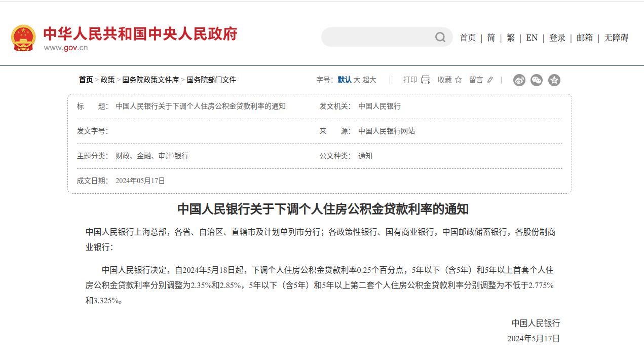
Task: Click the bold article headline
Action: pyautogui.click(x=323, y=209)
